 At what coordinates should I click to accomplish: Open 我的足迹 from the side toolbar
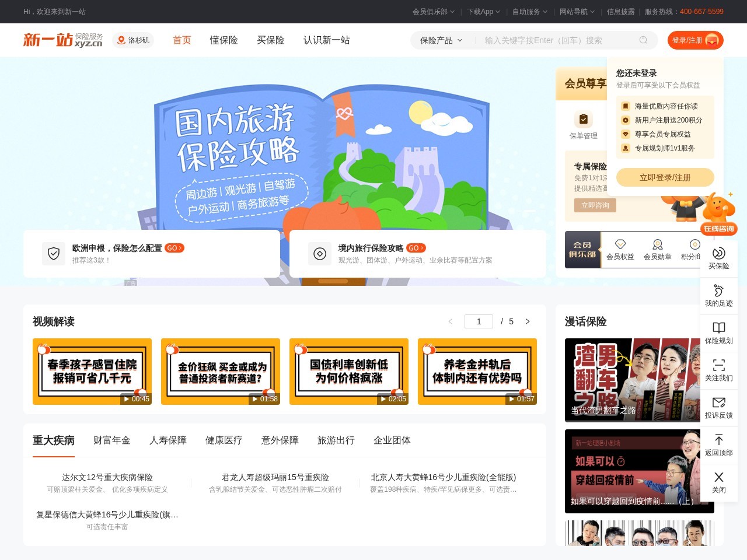718,295
